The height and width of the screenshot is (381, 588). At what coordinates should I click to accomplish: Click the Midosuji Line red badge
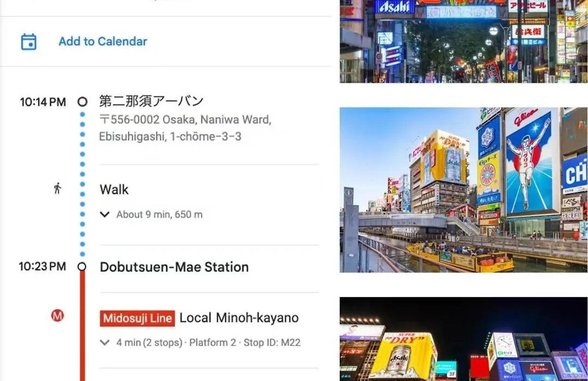(137, 318)
